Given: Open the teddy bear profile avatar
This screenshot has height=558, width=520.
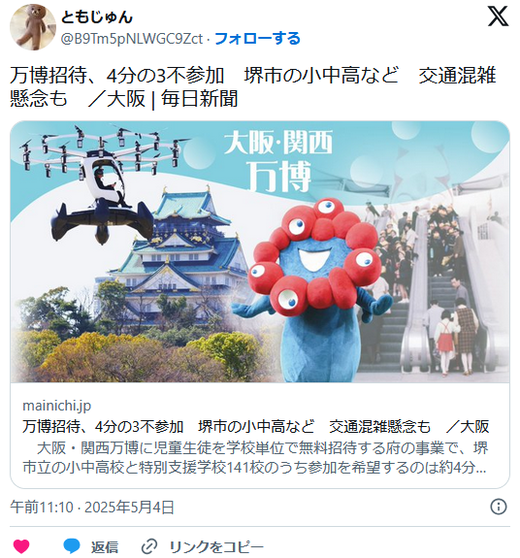Looking at the screenshot, I should (x=32, y=27).
